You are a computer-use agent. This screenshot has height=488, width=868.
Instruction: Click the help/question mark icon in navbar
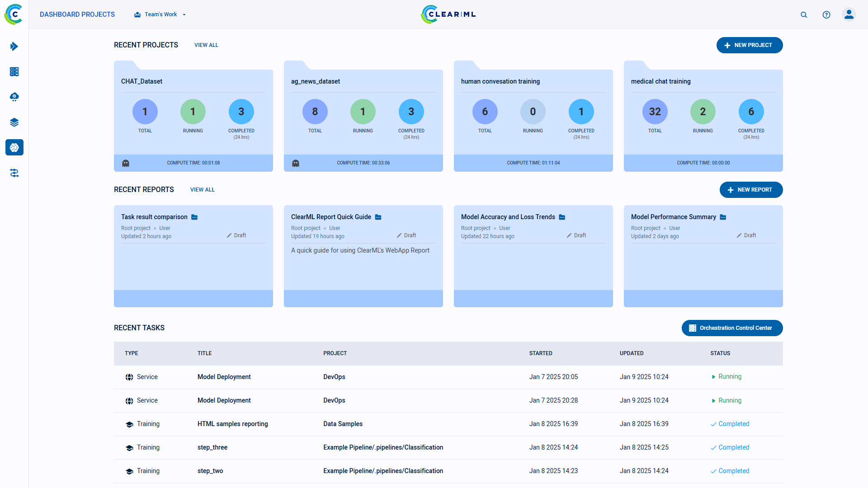pyautogui.click(x=826, y=14)
